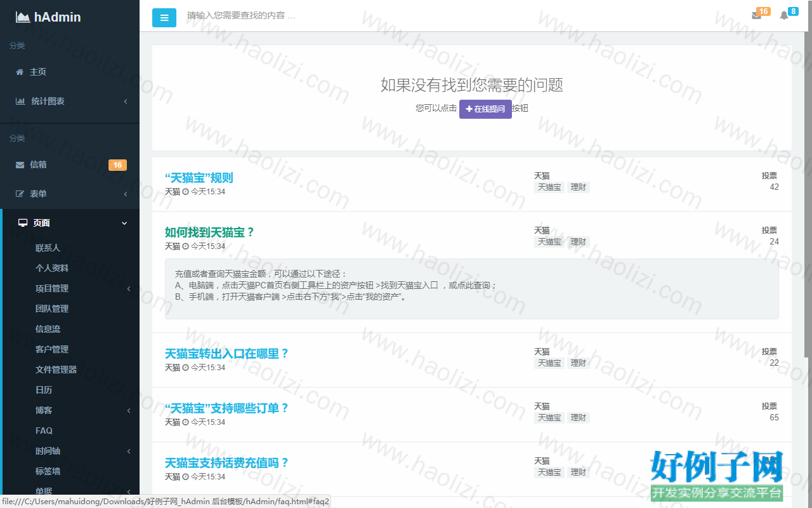The height and width of the screenshot is (508, 812).
Task: Click the 8 badge on the bell
Action: click(x=793, y=11)
